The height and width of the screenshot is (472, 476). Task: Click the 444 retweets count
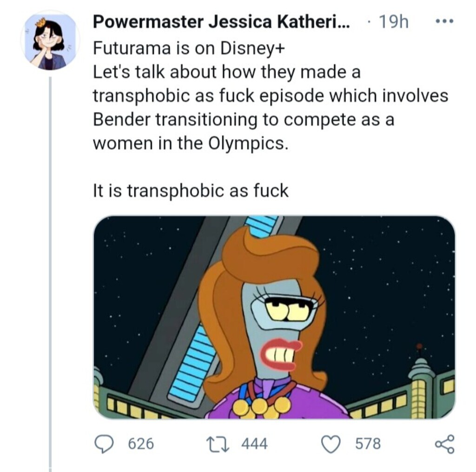click(x=254, y=444)
